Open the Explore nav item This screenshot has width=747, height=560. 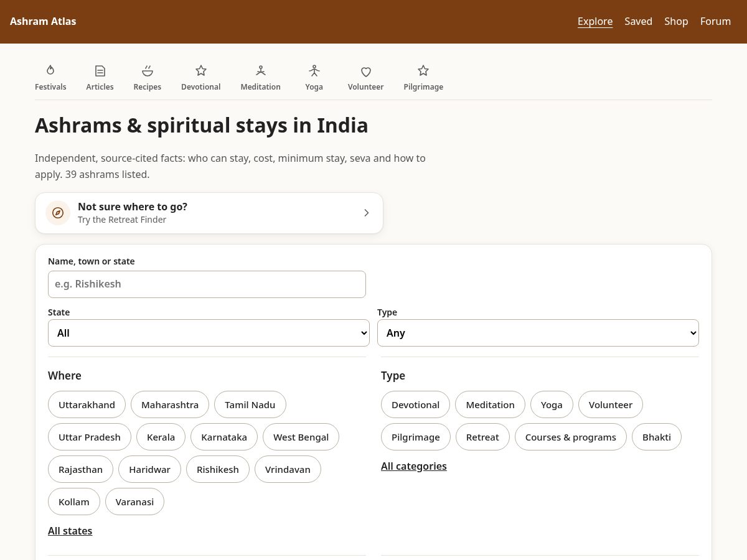click(595, 21)
